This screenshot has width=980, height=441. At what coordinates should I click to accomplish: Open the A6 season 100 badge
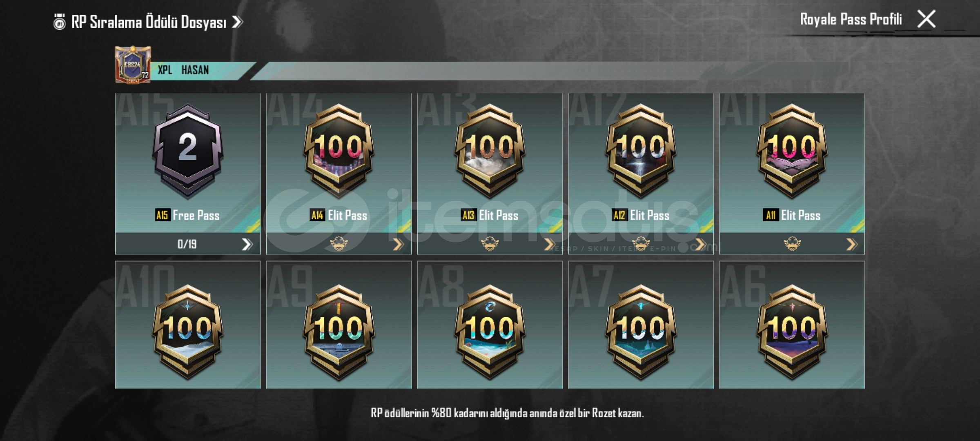click(x=792, y=332)
